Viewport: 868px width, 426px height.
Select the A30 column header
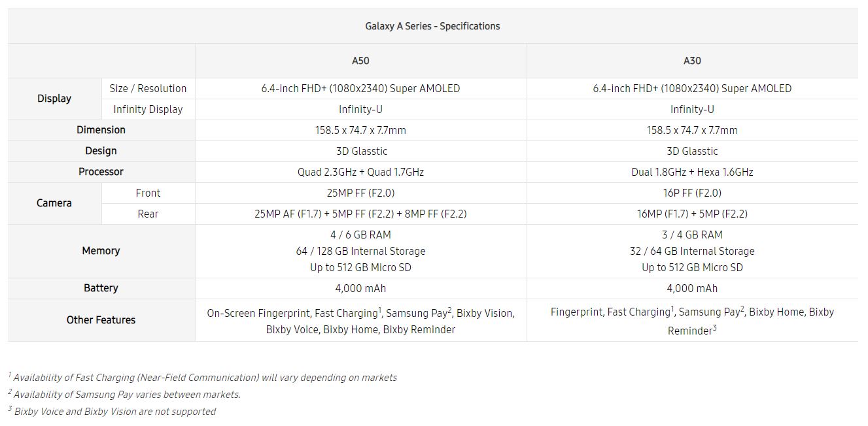[692, 61]
